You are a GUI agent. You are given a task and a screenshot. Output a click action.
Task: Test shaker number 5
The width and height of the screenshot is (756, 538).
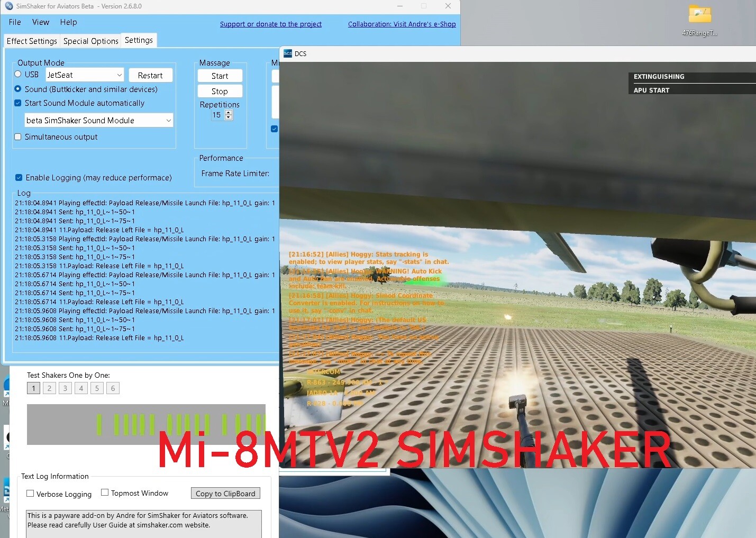pos(97,388)
